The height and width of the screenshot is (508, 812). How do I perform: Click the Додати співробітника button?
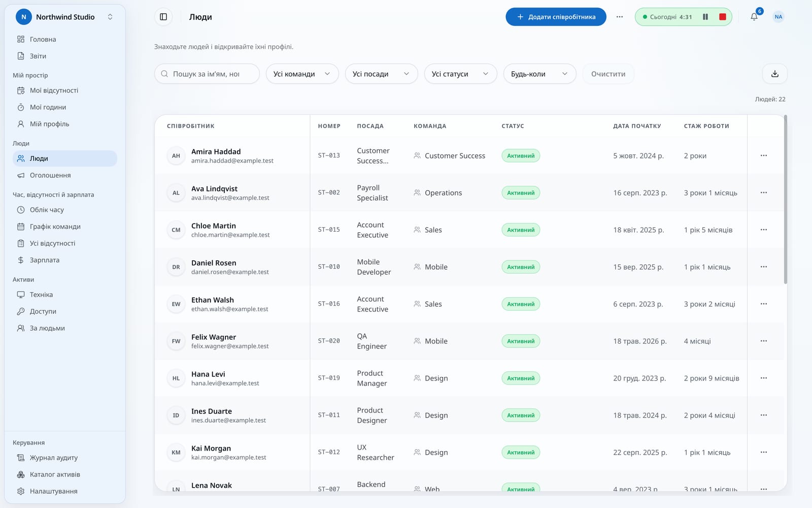click(556, 17)
